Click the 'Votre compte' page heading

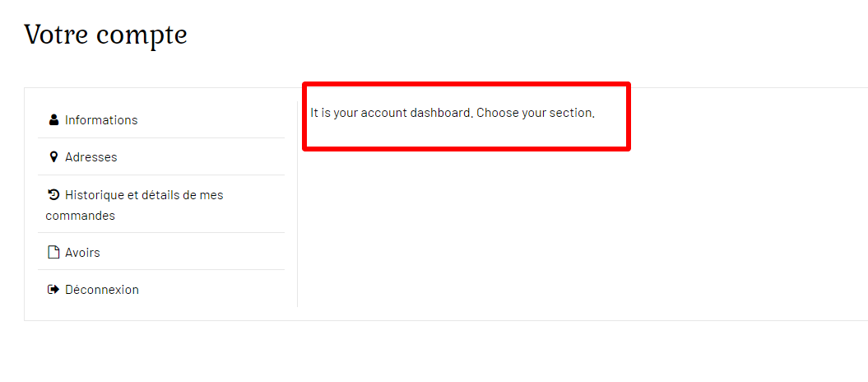coord(105,35)
